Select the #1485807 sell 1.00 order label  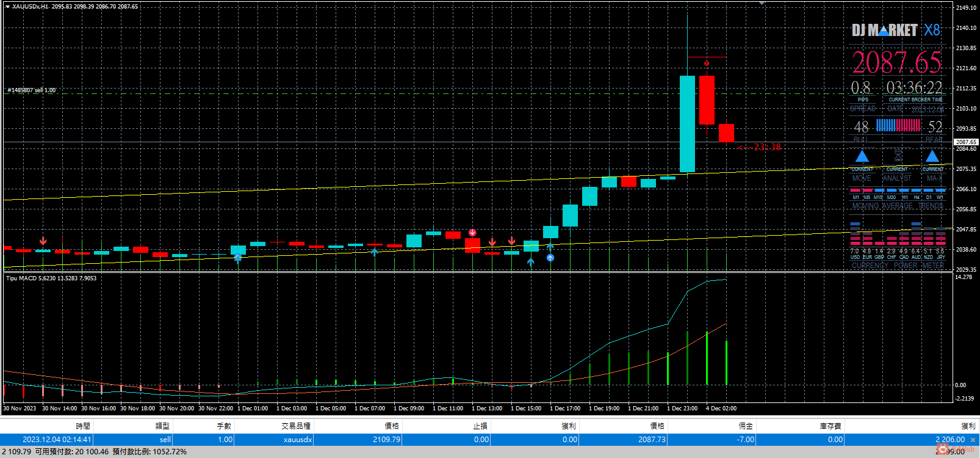tap(31, 90)
